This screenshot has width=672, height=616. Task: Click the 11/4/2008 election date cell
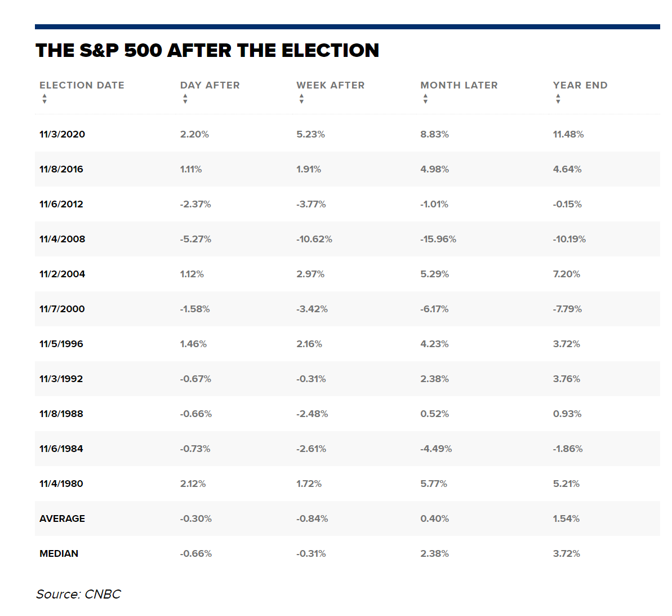click(62, 239)
